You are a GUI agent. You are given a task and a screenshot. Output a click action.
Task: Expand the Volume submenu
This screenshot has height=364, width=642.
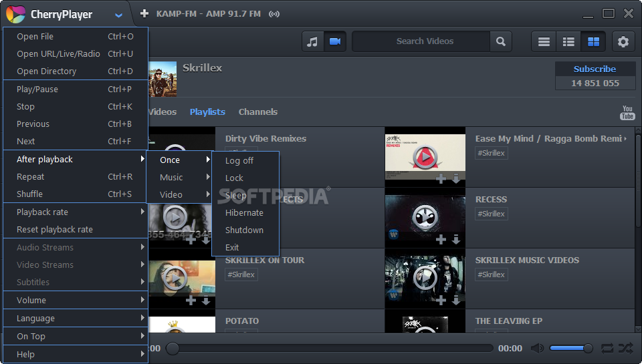[76, 300]
